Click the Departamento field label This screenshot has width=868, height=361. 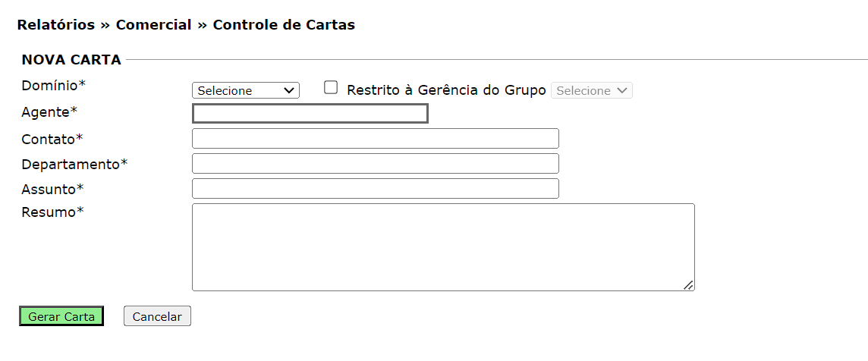(74, 165)
